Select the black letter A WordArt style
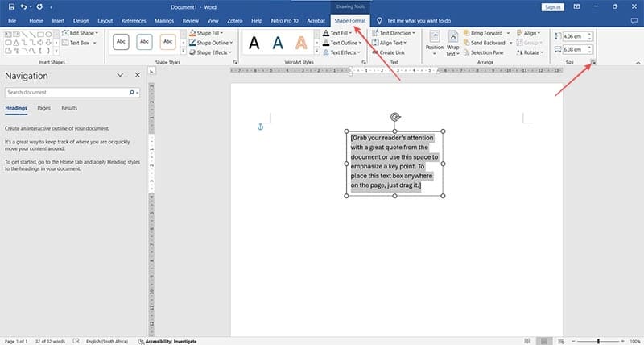The width and height of the screenshot is (644, 345). (254, 42)
